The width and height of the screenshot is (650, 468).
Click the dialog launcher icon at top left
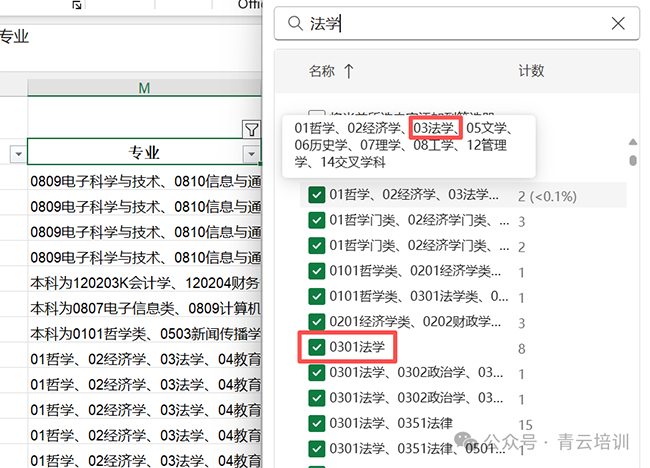tap(78, 5)
